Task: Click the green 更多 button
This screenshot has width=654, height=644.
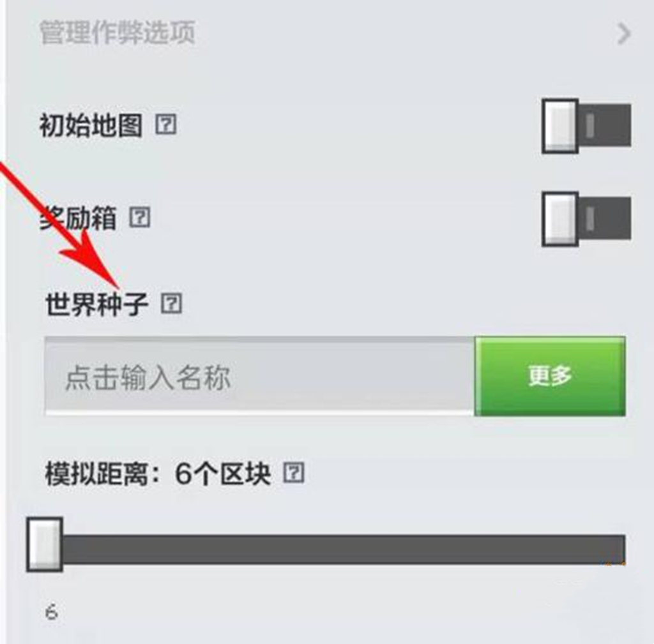Action: [x=550, y=375]
